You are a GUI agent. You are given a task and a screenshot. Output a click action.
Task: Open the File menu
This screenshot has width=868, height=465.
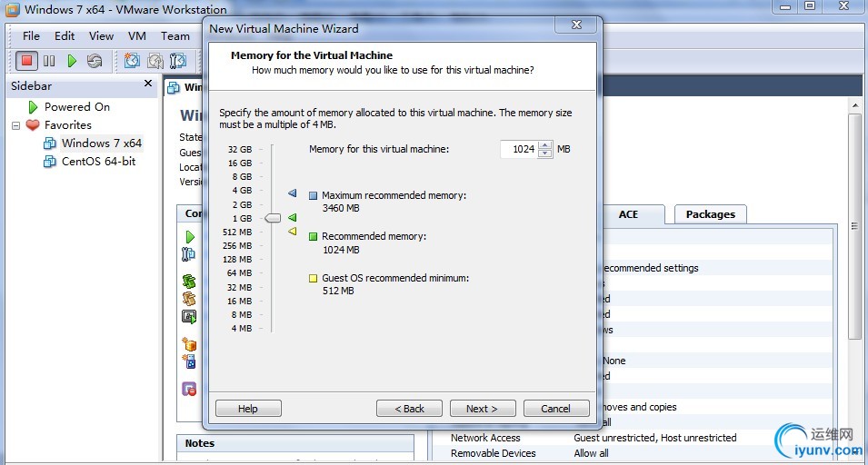[31, 36]
